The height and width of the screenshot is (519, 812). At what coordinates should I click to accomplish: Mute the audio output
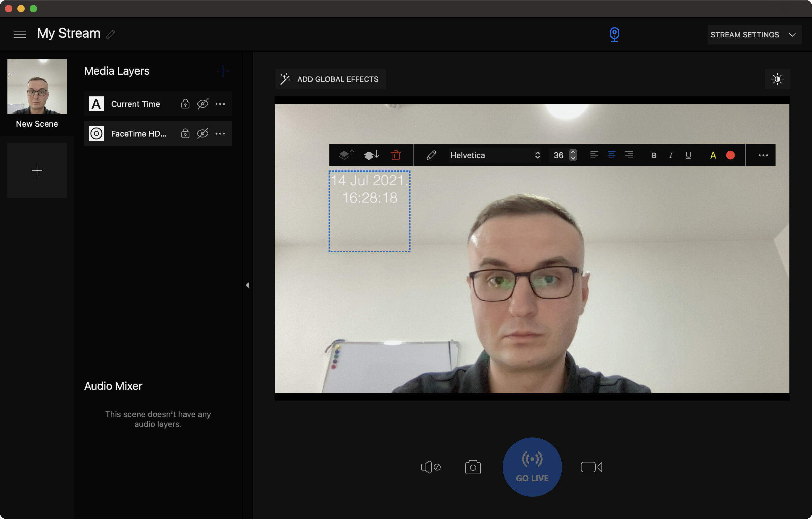coord(431,467)
